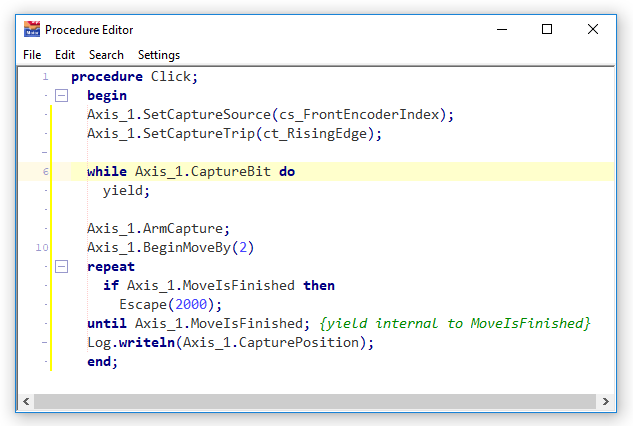Click line number 10 in the gutter
Screen dimensions: 633x426
click(x=41, y=248)
